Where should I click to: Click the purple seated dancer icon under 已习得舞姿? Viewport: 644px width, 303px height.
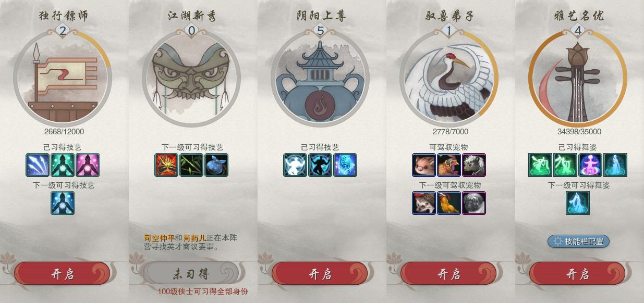pyautogui.click(x=590, y=165)
